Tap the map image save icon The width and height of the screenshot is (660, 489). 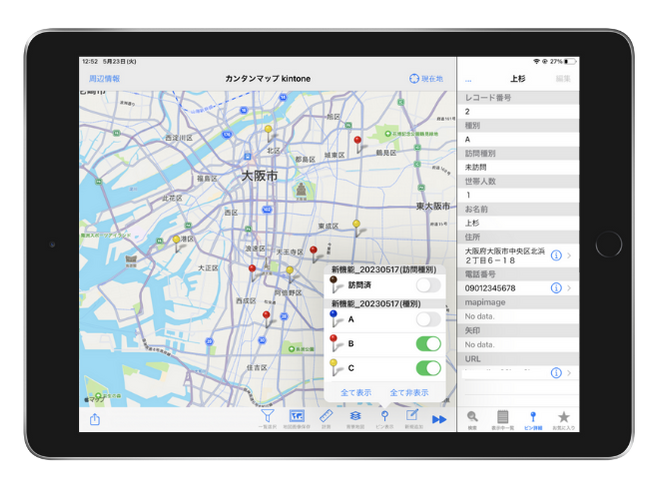(297, 416)
